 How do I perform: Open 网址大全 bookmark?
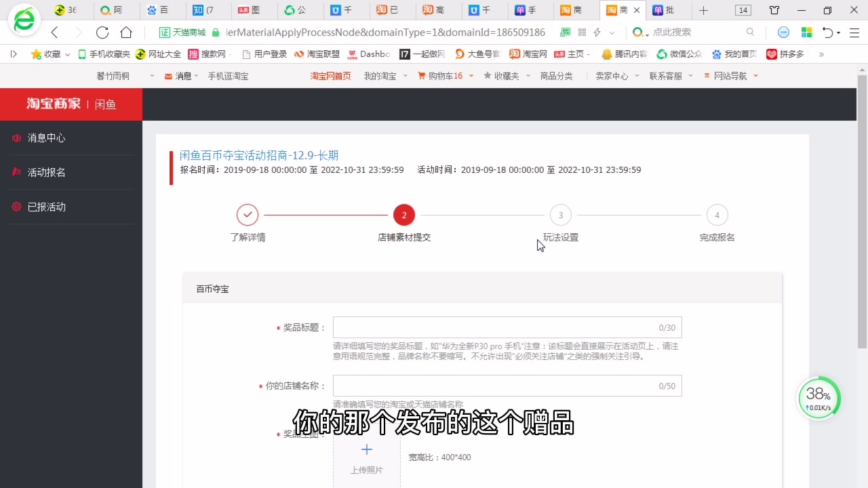click(x=158, y=54)
